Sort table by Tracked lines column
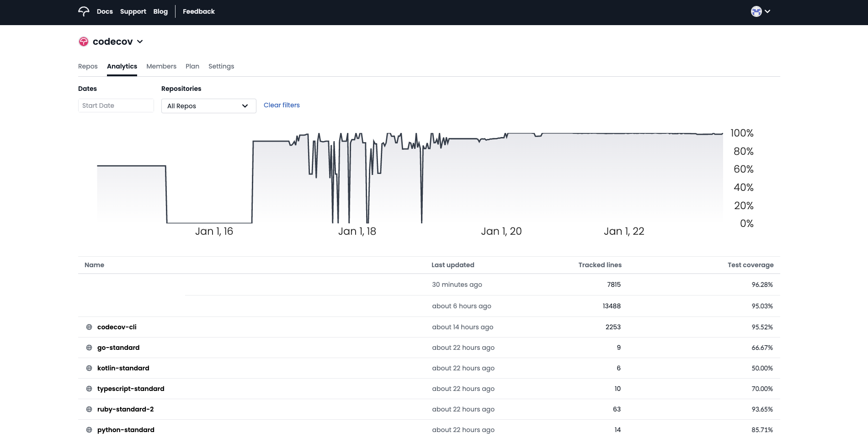The width and height of the screenshot is (868, 438). pyautogui.click(x=600, y=265)
